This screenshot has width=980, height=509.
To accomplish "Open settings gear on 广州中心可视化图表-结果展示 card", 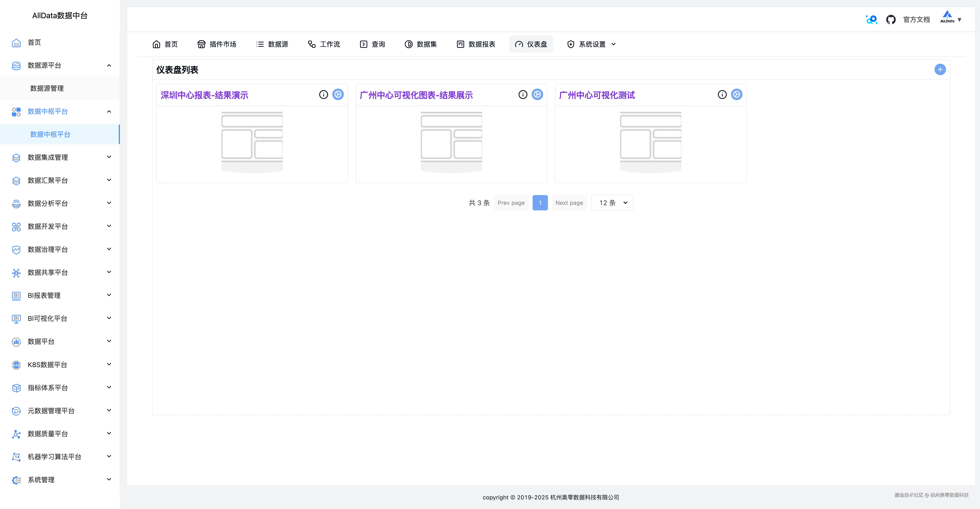I will coord(537,94).
